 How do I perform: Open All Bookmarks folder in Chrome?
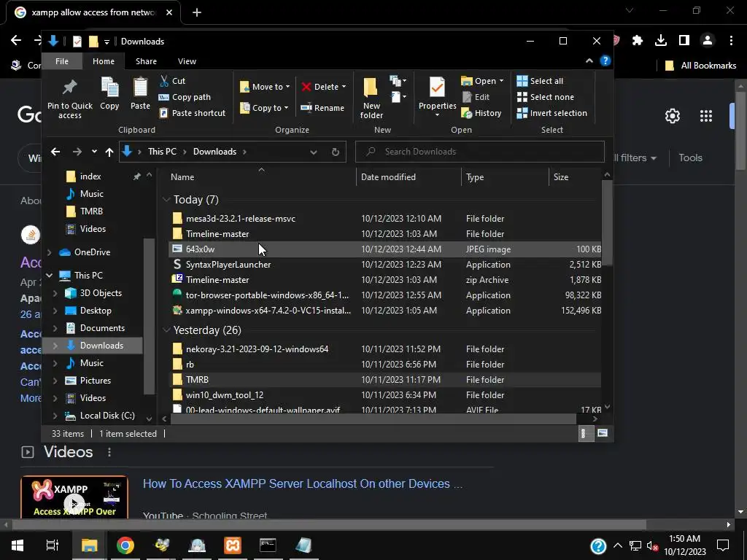click(x=701, y=66)
